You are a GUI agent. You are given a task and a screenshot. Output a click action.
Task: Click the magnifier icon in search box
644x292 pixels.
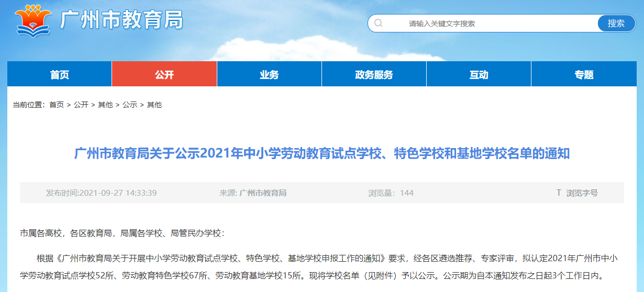tap(379, 23)
